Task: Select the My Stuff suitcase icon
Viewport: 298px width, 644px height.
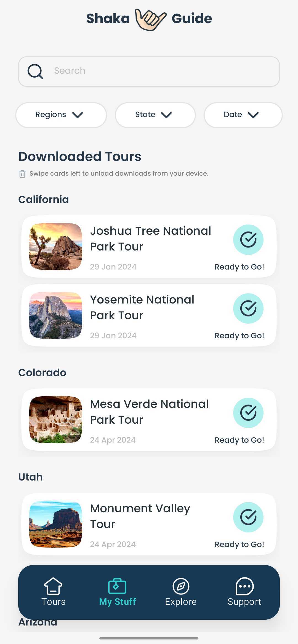Action: coord(117,586)
